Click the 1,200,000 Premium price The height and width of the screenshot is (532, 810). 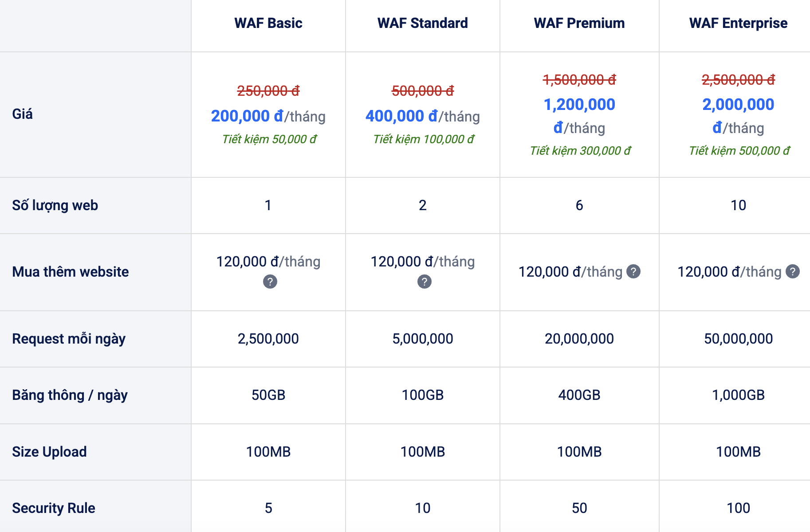pyautogui.click(x=579, y=105)
